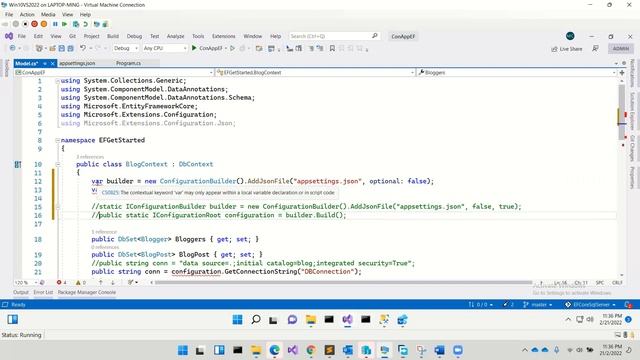Click the Enhanced Session icon in the VM toolbar
This screenshot has width=640, height=360.
click(97, 24)
